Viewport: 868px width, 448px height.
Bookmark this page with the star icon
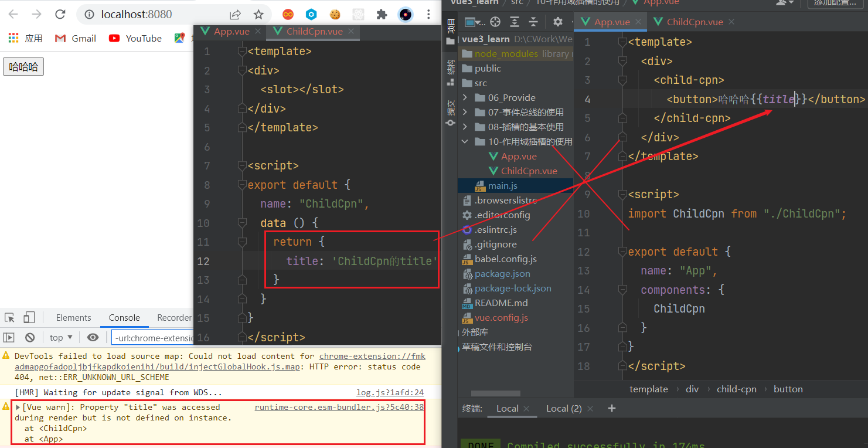click(258, 15)
